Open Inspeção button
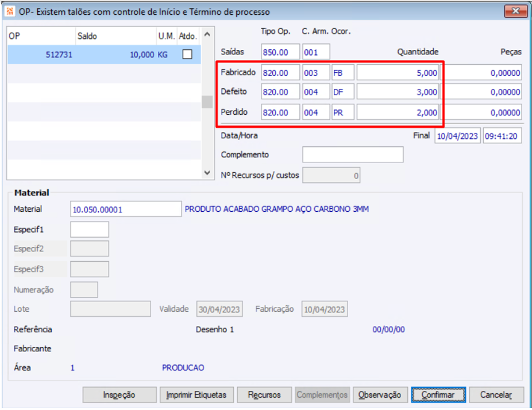This screenshot has width=532, height=410. [120, 395]
